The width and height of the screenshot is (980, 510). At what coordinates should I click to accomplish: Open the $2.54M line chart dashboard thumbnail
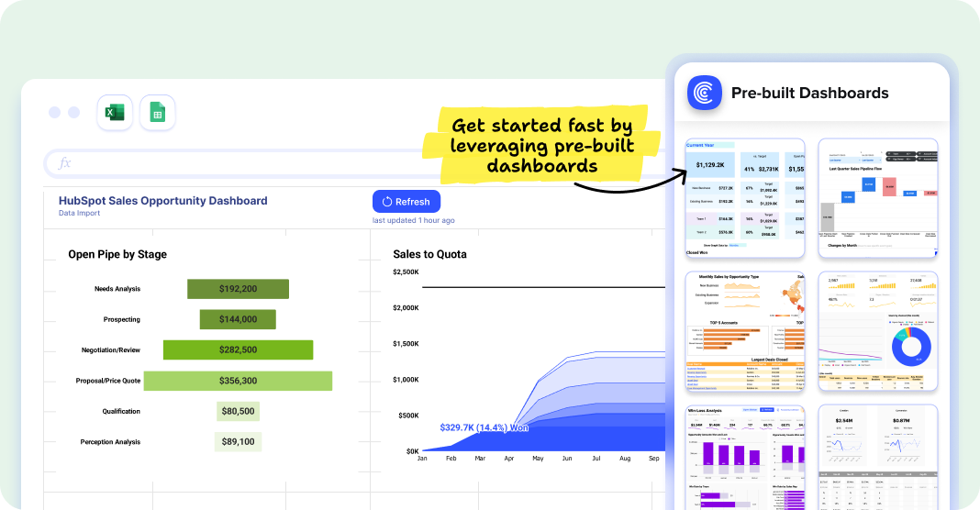point(878,458)
